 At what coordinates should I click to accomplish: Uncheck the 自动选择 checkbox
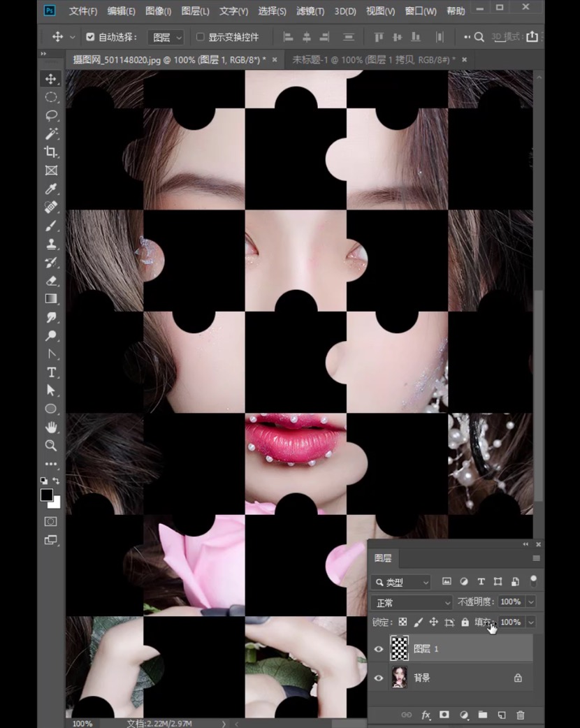(x=90, y=37)
